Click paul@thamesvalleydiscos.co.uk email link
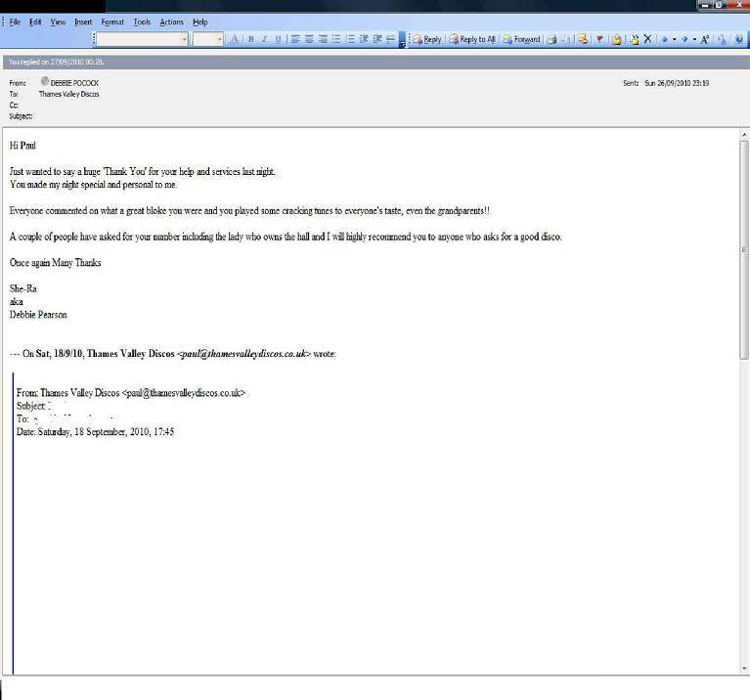Screen dimensions: 750x700 245,354
